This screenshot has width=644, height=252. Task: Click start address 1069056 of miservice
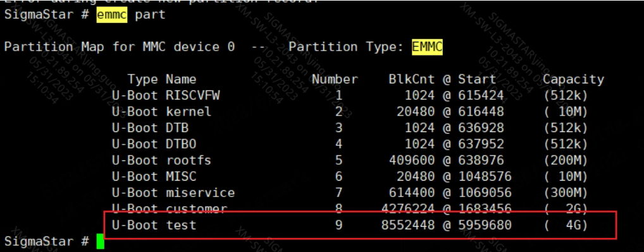click(x=485, y=193)
